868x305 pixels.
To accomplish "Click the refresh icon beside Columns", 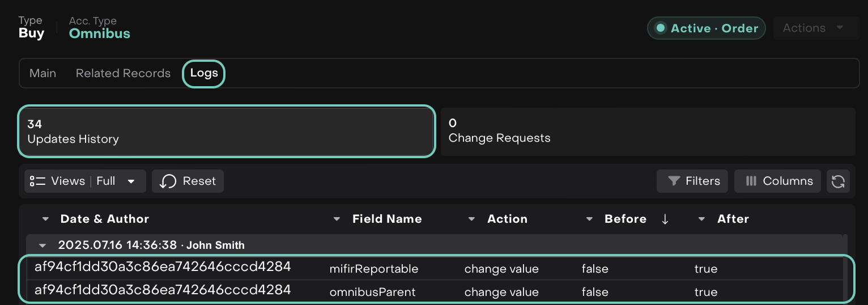I will [x=838, y=181].
